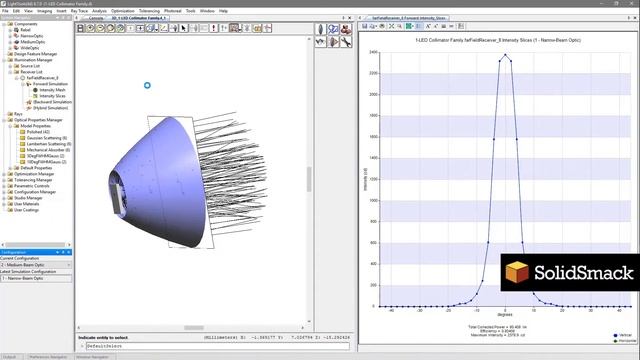Click the highlighted layout grid toolbar icon

[234, 28]
